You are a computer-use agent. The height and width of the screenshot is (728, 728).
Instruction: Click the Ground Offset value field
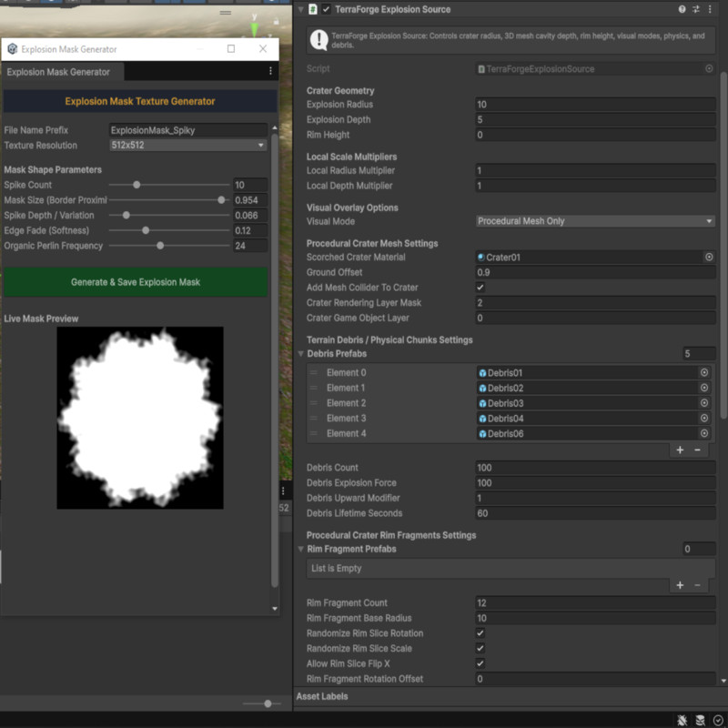pyautogui.click(x=595, y=272)
